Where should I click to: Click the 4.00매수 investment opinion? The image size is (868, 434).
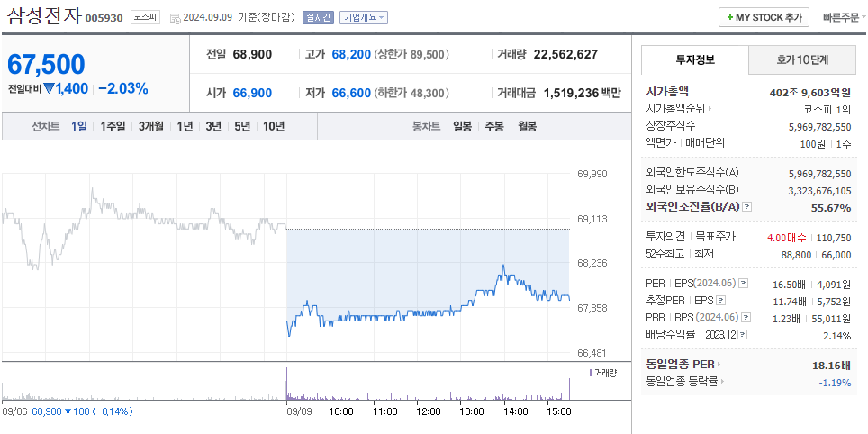point(787,238)
